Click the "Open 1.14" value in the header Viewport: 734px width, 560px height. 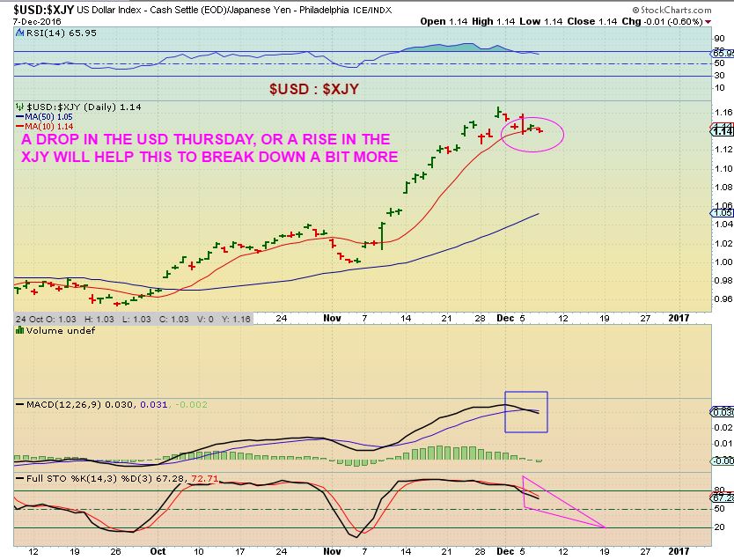pyautogui.click(x=444, y=21)
